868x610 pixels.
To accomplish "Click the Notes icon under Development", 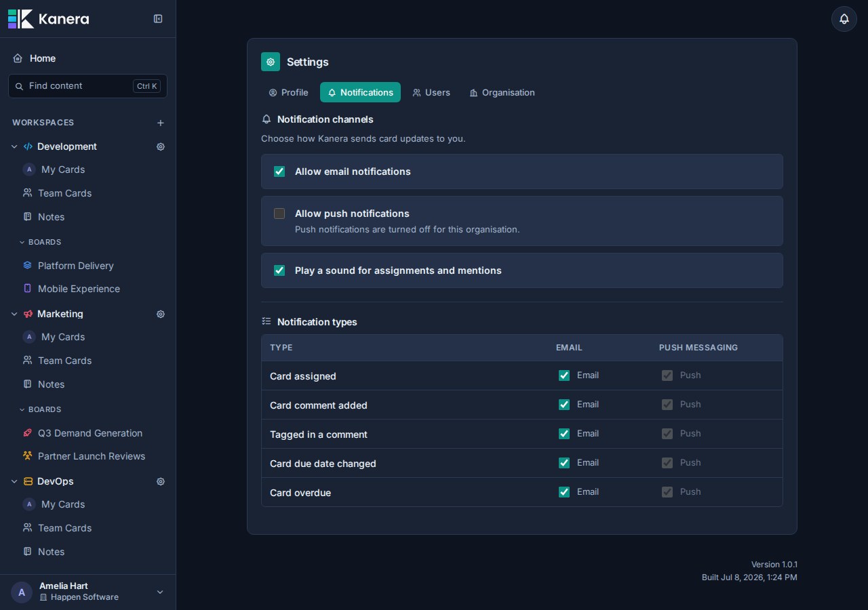I will pyautogui.click(x=27, y=217).
